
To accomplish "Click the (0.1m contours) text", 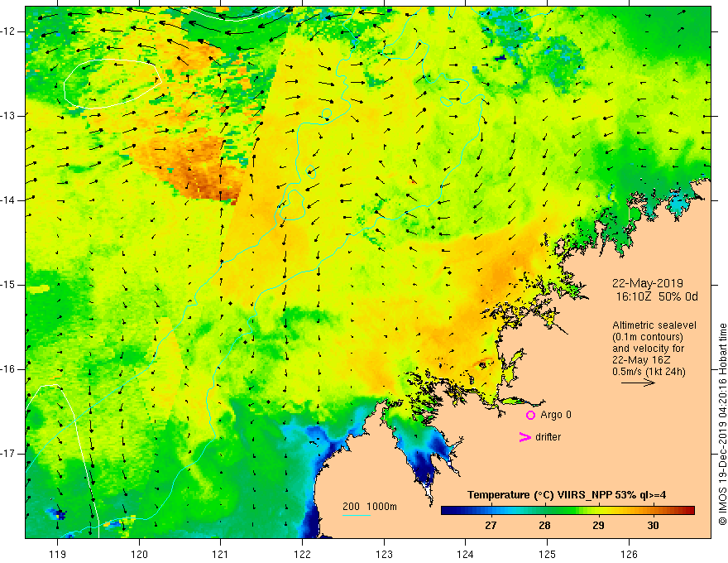I will point(648,337).
